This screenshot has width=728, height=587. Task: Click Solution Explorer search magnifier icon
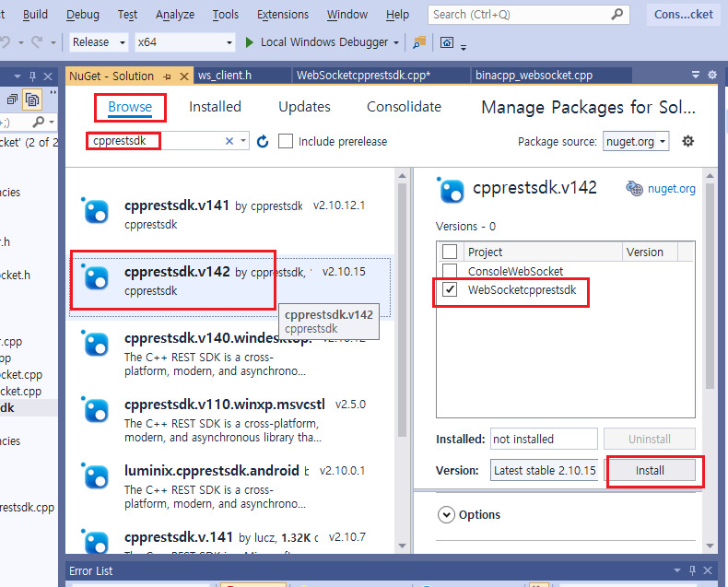[x=39, y=122]
